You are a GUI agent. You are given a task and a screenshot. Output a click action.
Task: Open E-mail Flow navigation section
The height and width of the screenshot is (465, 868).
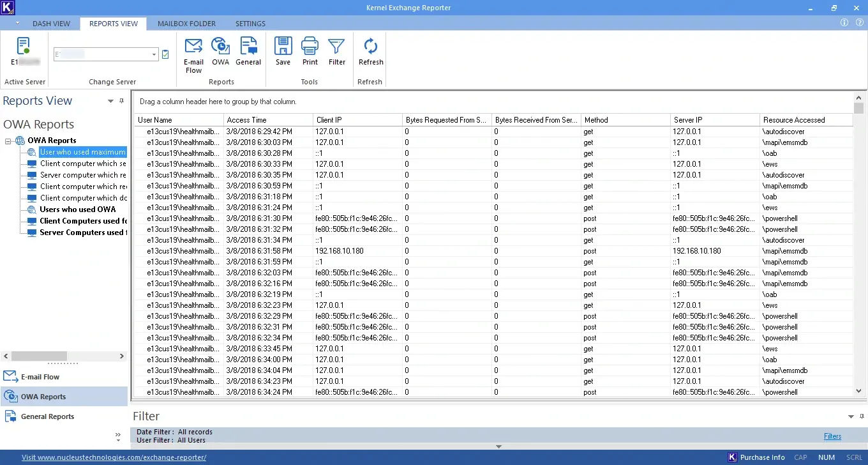tap(64, 377)
